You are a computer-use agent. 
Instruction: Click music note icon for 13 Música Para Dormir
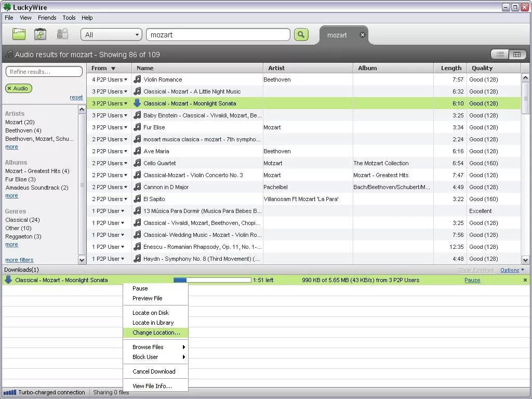137,211
